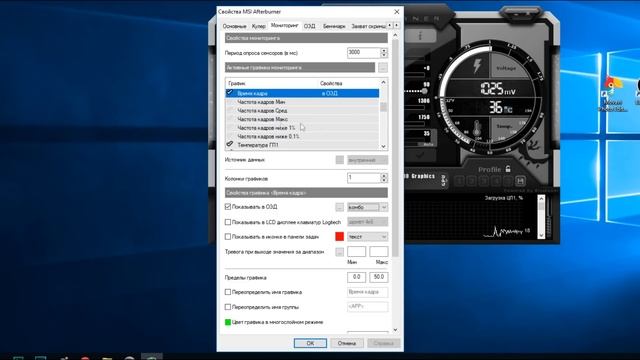Click Afterburner info button
The height and width of the screenshot is (360, 640).
point(421,36)
